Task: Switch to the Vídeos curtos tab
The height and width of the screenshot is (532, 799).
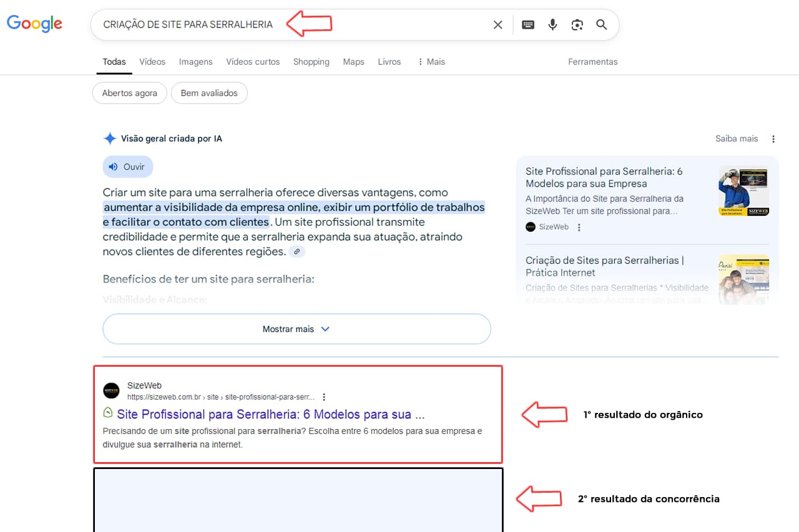Action: pos(253,62)
